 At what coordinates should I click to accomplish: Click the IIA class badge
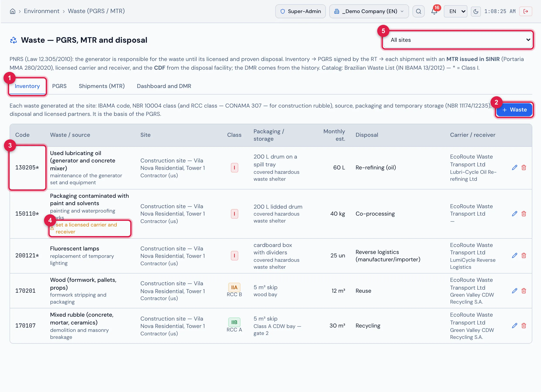pos(234,287)
